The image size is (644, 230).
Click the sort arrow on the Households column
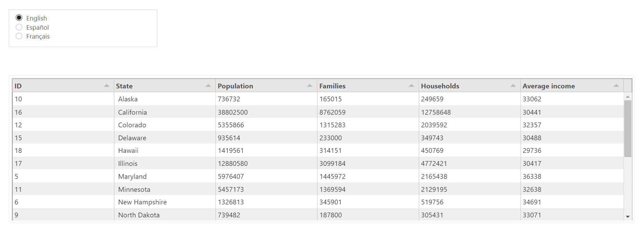tap(512, 86)
